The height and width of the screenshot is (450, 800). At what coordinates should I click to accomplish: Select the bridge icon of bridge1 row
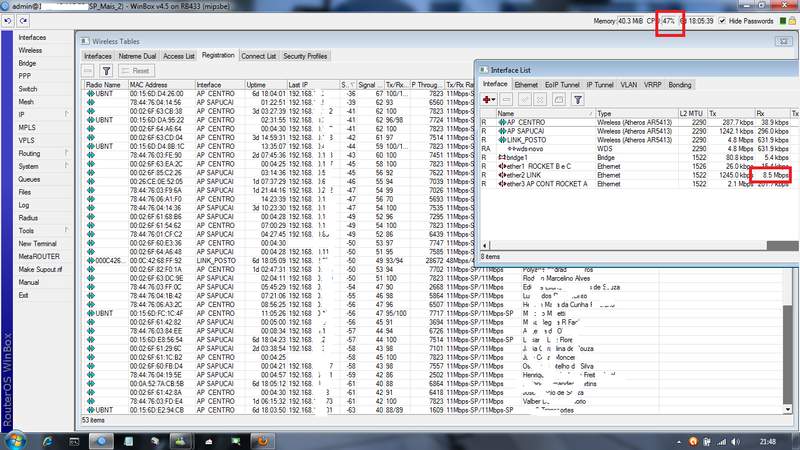pyautogui.click(x=503, y=158)
